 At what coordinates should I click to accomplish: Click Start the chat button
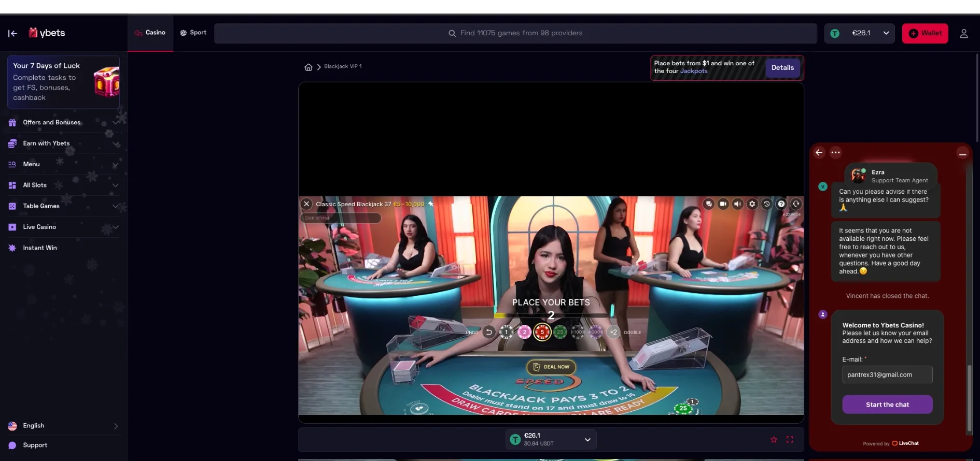[x=887, y=405]
